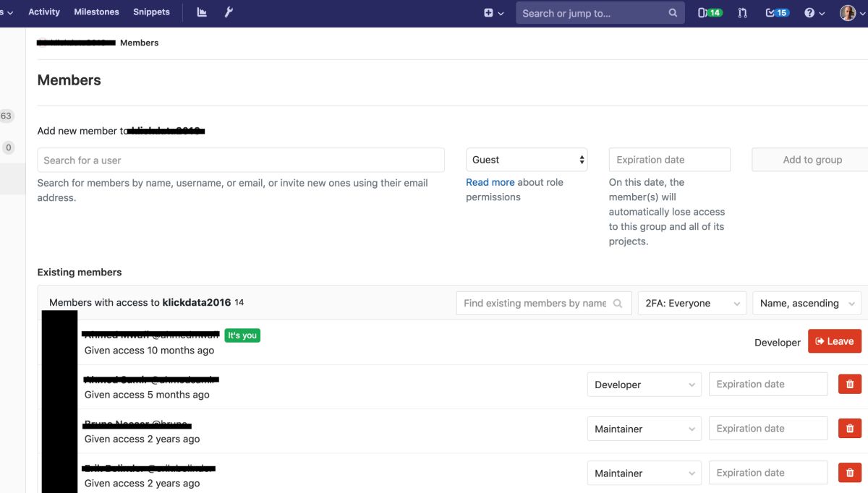Image resolution: width=868 pixels, height=493 pixels.
Task: Click the sidebar badge showing 63
Action: pyautogui.click(x=7, y=116)
